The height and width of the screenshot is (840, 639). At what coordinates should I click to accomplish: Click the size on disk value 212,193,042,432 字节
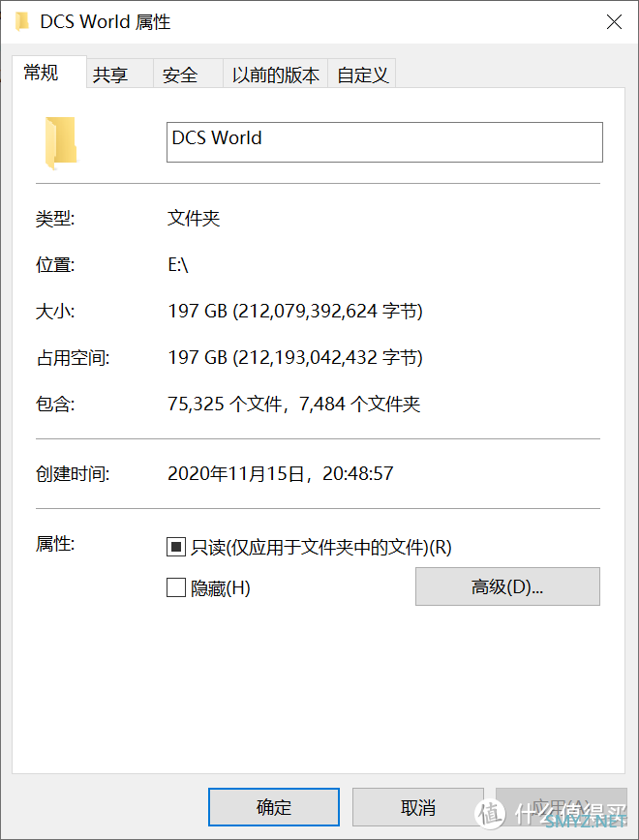point(327,357)
